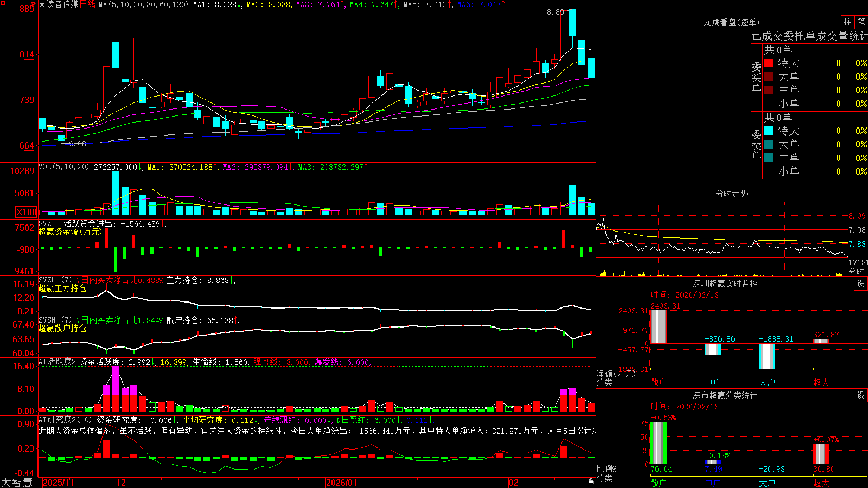
Task: Select the 统计 tab
Action: pyautogui.click(x=858, y=36)
